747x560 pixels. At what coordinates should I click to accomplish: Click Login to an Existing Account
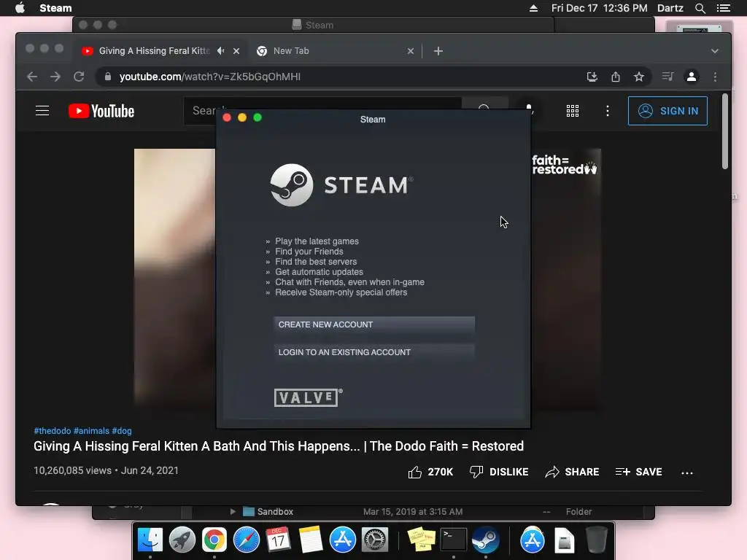tap(374, 352)
